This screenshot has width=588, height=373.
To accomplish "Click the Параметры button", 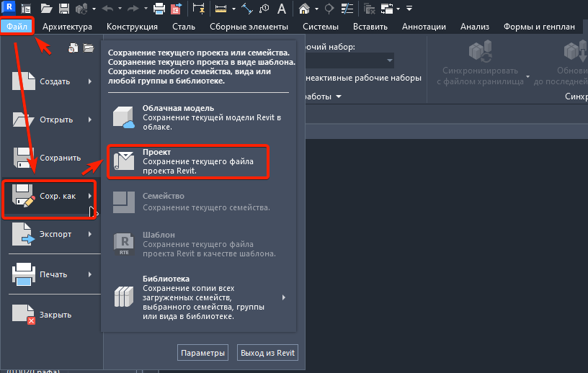I will coord(203,353).
